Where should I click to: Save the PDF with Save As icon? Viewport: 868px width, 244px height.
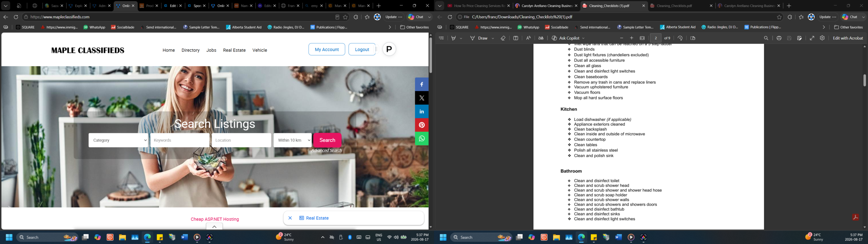tap(800, 38)
